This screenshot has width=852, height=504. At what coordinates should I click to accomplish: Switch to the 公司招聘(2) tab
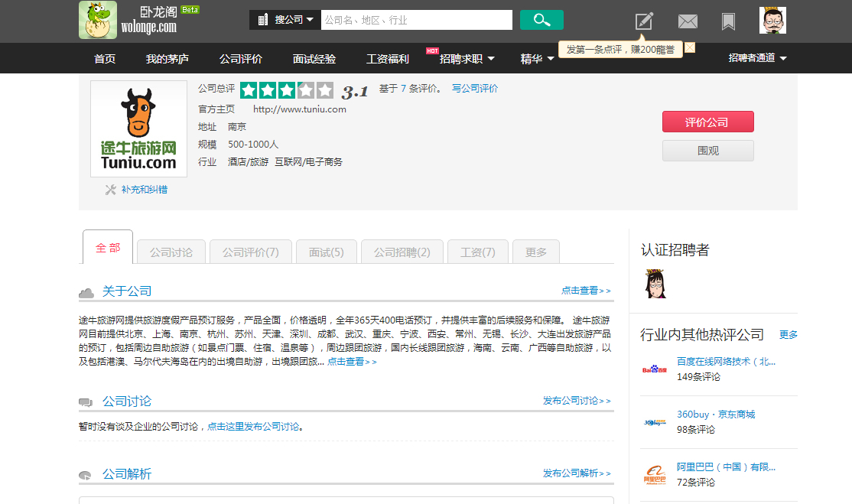(402, 252)
